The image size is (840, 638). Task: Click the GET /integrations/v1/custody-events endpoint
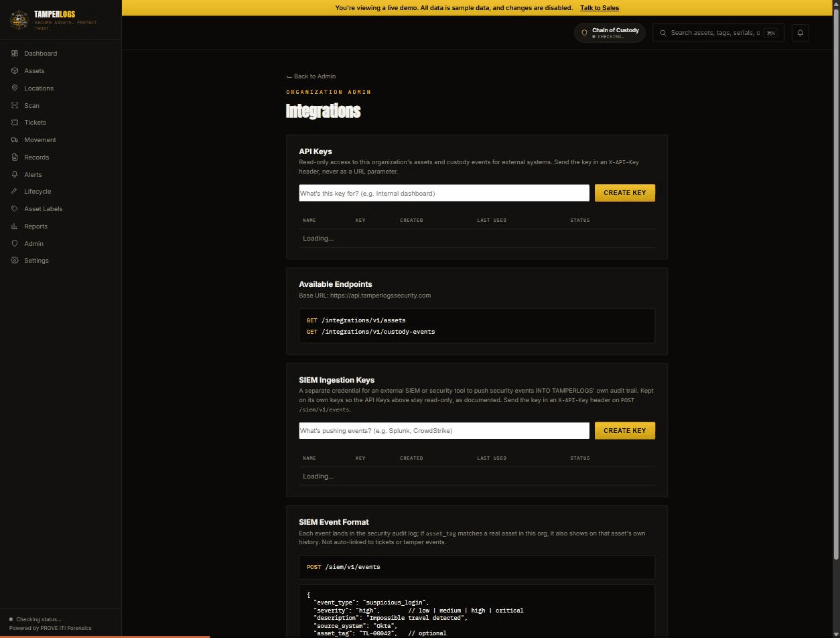click(x=370, y=332)
